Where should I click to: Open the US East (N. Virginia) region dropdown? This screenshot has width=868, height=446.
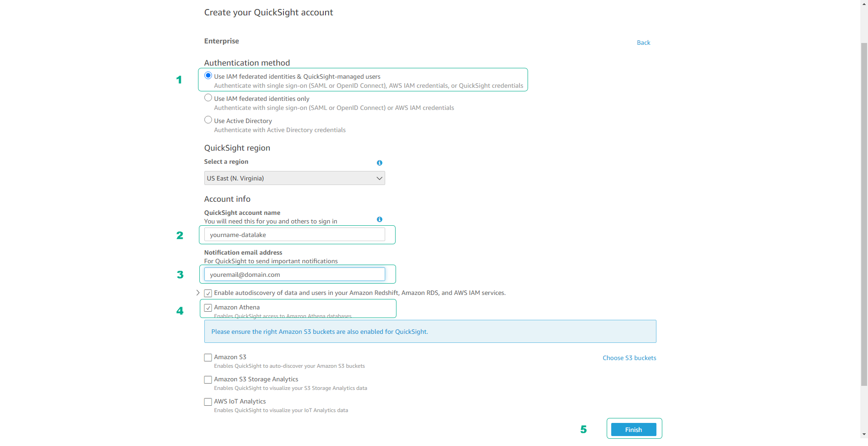(x=294, y=178)
